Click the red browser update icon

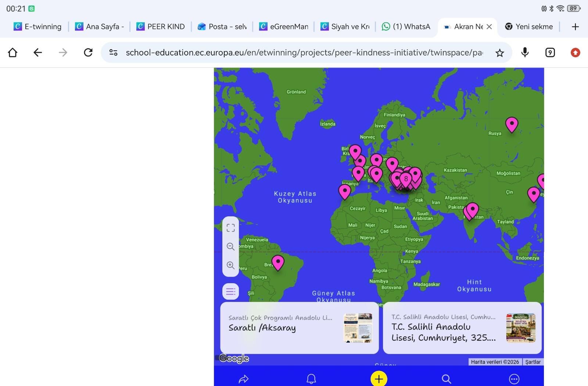pos(575,53)
